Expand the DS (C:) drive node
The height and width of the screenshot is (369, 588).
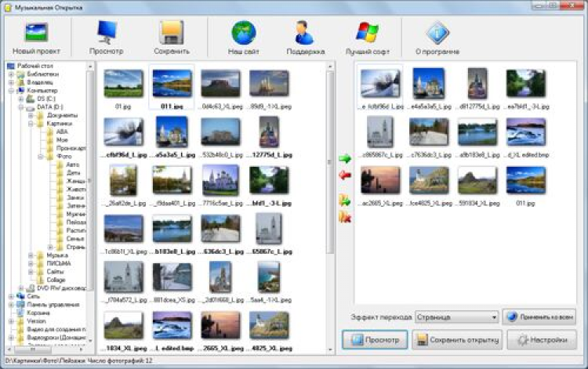pos(21,99)
